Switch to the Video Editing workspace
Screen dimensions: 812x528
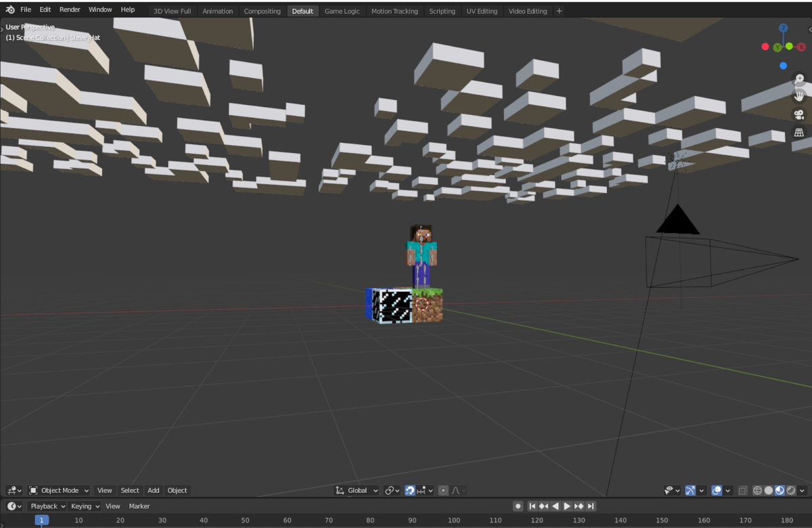coord(528,11)
